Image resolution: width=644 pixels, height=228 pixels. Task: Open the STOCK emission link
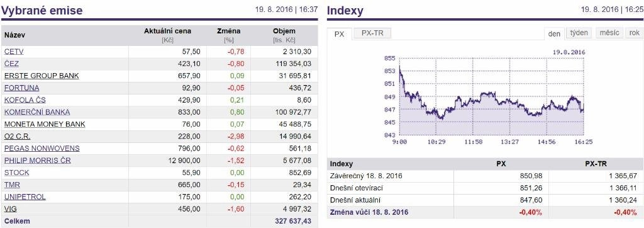coord(17,173)
